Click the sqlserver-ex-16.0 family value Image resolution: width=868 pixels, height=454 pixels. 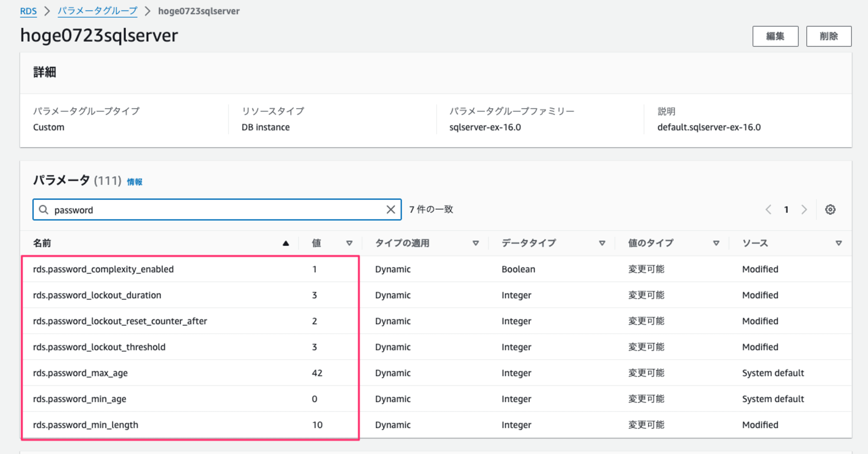click(x=485, y=127)
